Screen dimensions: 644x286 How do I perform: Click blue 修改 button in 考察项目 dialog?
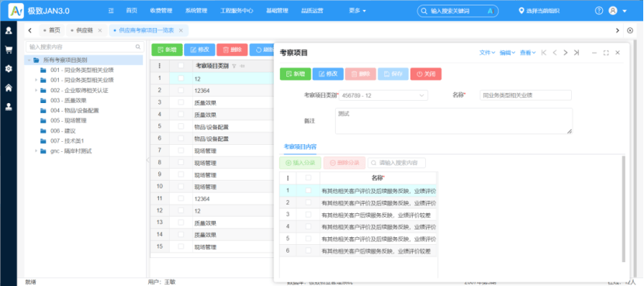point(327,74)
